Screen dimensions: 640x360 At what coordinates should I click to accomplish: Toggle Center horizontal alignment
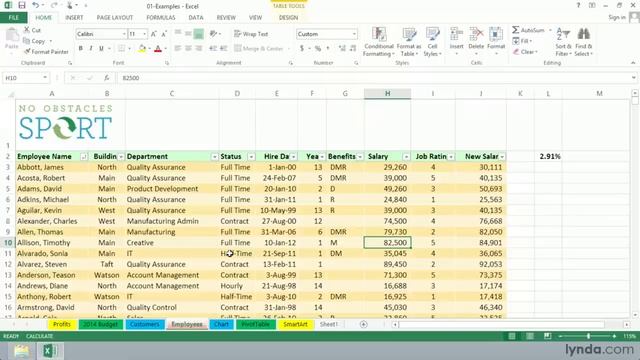point(188,49)
